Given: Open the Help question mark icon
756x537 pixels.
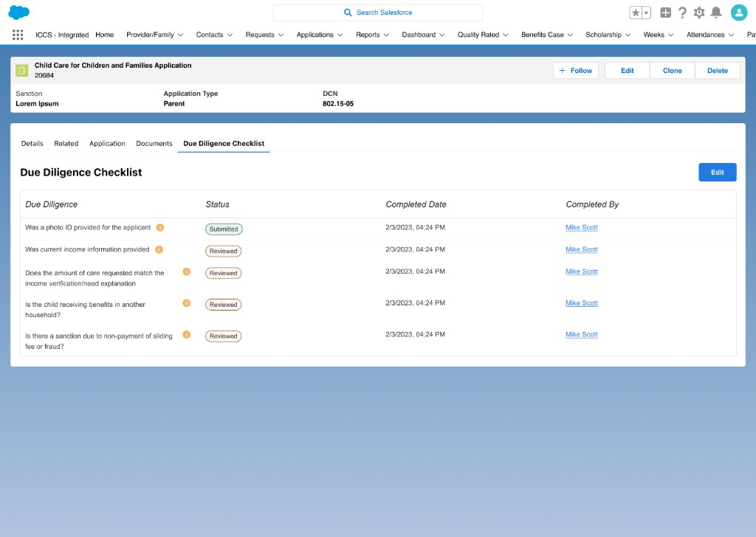Looking at the screenshot, I should coord(682,13).
